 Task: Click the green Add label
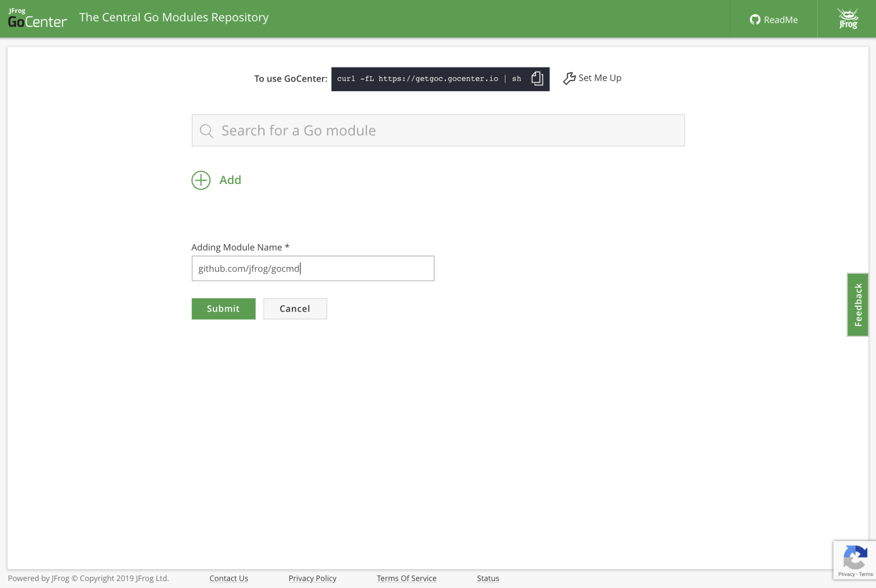(x=230, y=180)
